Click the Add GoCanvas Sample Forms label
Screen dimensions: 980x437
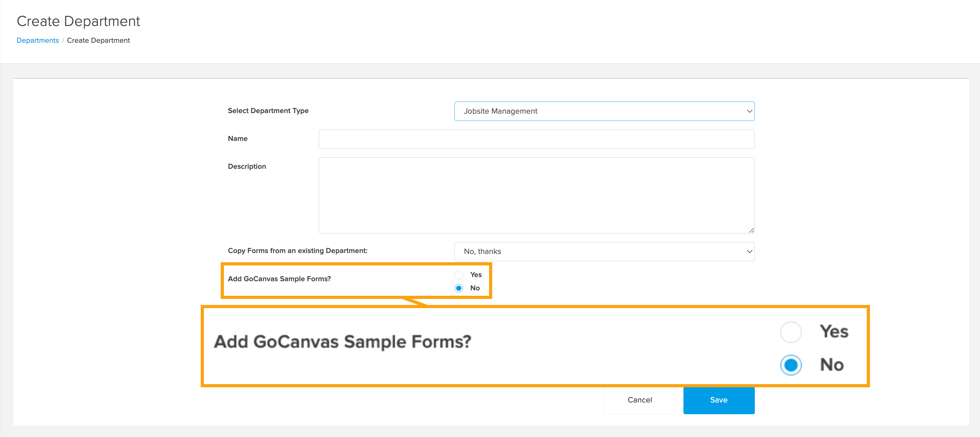279,279
